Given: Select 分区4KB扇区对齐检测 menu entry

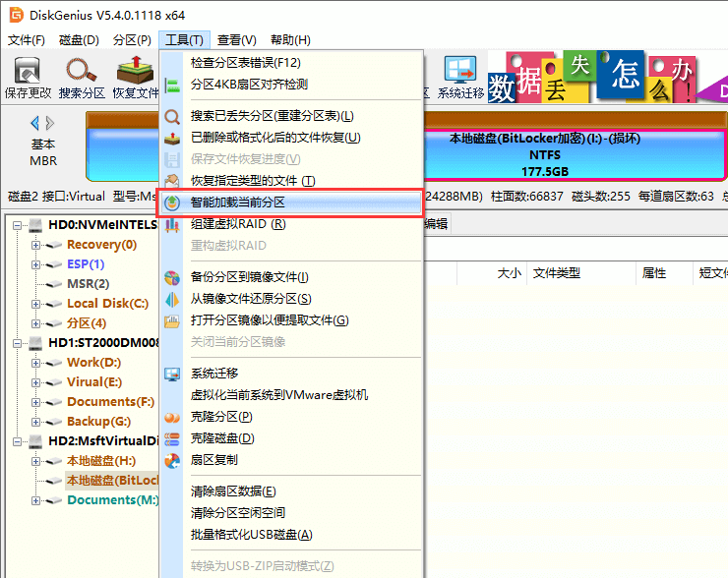Looking at the screenshot, I should click(290, 85).
